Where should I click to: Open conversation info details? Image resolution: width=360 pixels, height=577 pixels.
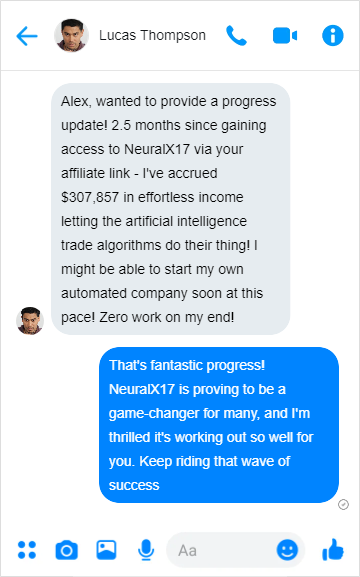[x=333, y=36]
